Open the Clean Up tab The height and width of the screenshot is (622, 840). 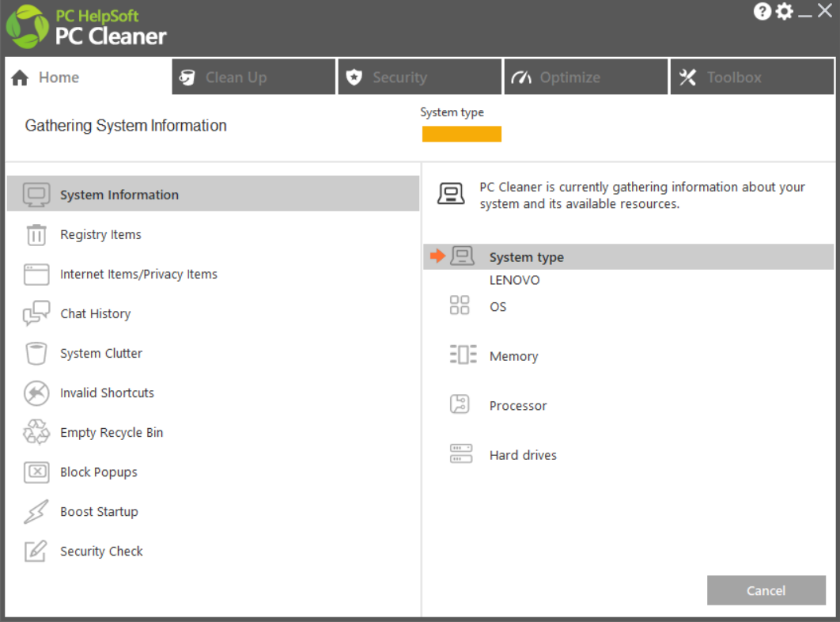click(254, 78)
